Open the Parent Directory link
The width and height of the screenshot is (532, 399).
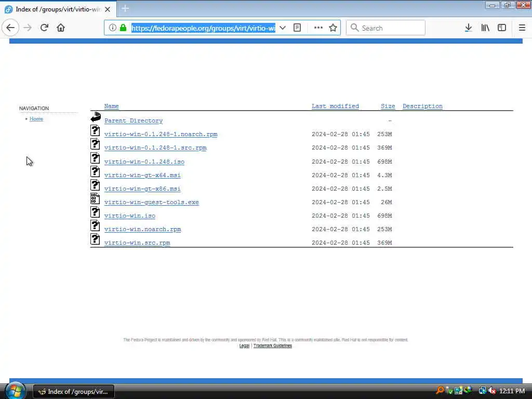point(134,121)
